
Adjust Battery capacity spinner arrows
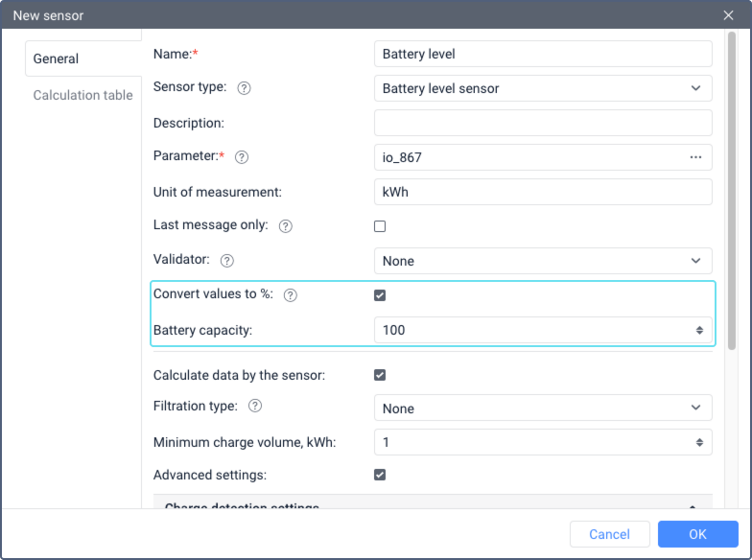(699, 330)
